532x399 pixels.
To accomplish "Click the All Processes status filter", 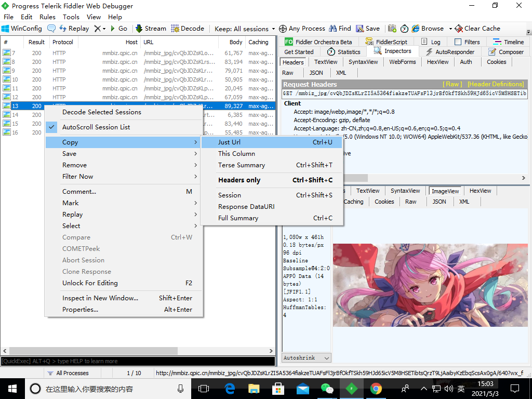I will pyautogui.click(x=68, y=373).
